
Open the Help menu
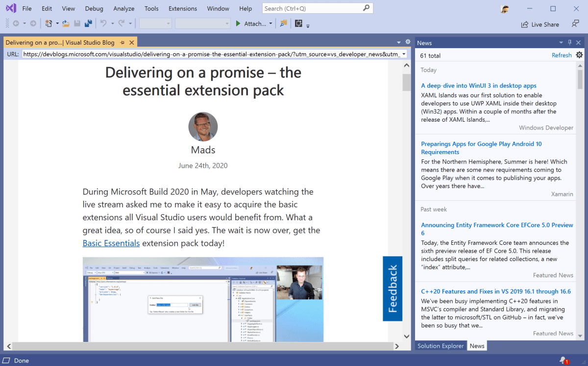point(245,9)
